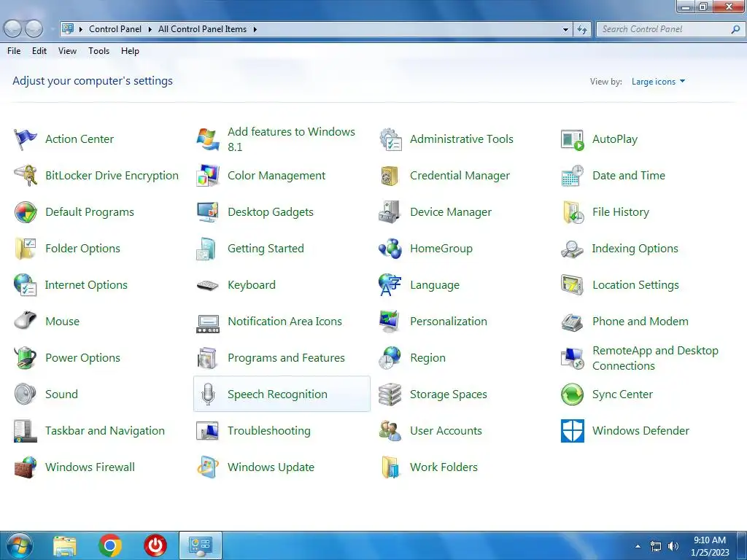Click the Forward navigation button
The image size is (747, 560).
click(34, 29)
